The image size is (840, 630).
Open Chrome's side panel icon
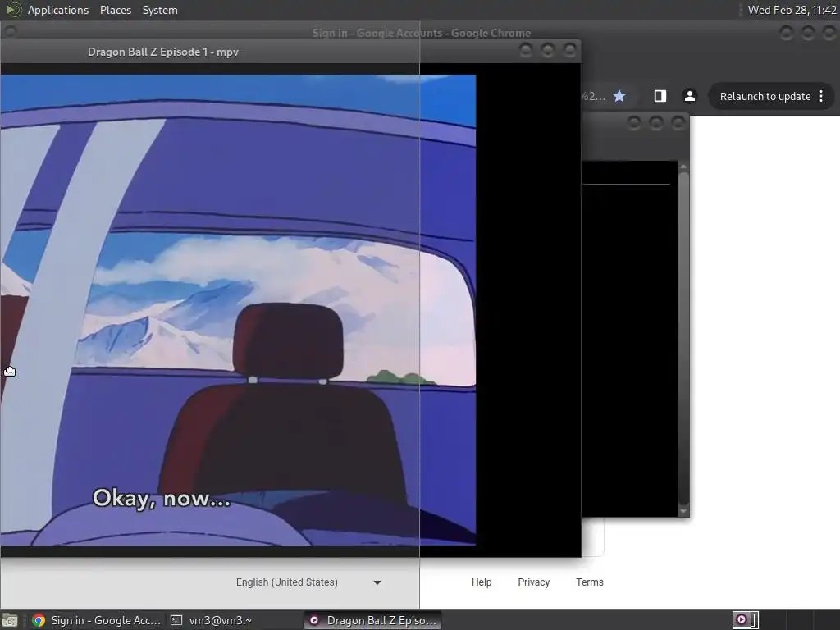[660, 96]
